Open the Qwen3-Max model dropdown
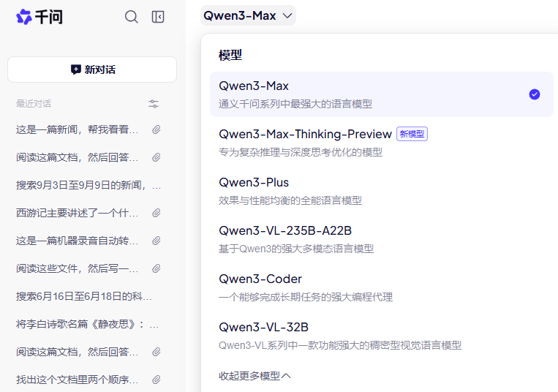Screen dimensions: 558x392 click(x=248, y=15)
